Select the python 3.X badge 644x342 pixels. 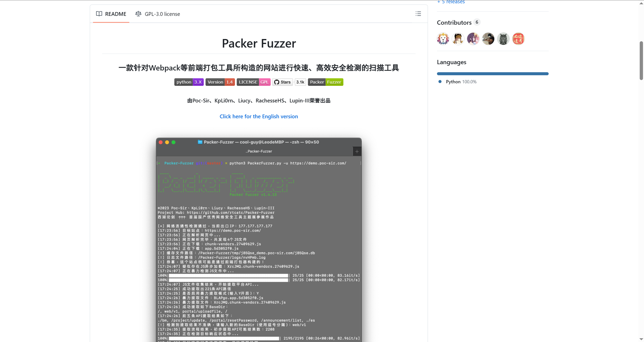coord(189,82)
